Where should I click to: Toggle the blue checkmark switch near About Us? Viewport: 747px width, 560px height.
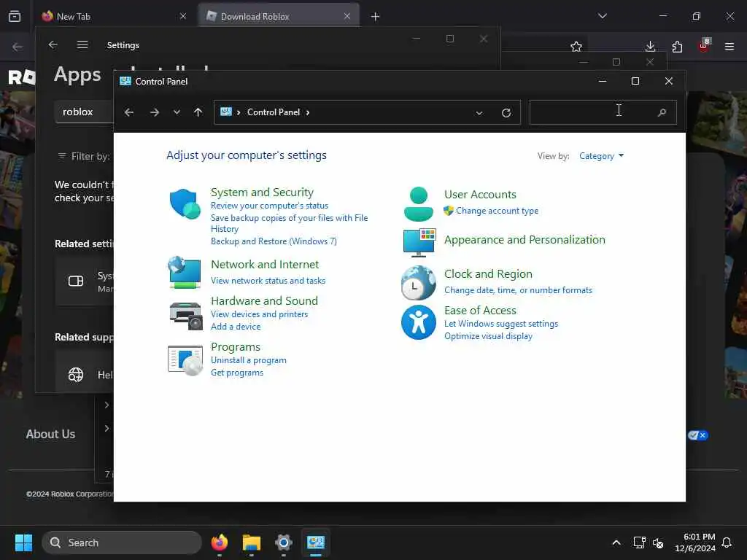(x=698, y=435)
